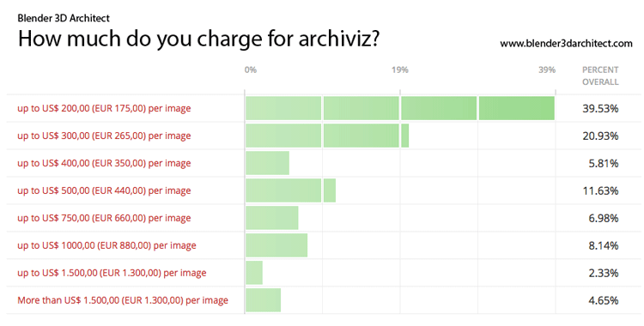Click the up to US$ 400,00 label
This screenshot has height=326, width=644.
tap(104, 163)
